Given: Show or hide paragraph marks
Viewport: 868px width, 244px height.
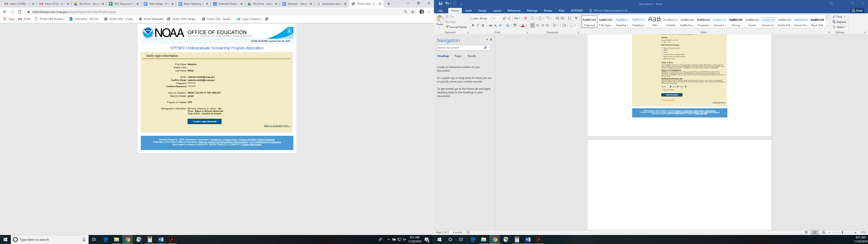Looking at the screenshot, I should 576,18.
